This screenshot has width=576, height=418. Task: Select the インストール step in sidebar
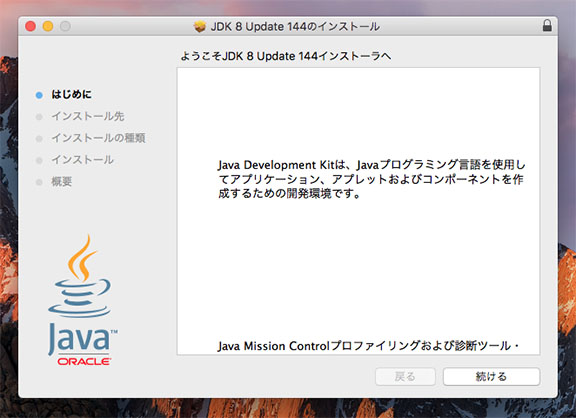[x=82, y=159]
